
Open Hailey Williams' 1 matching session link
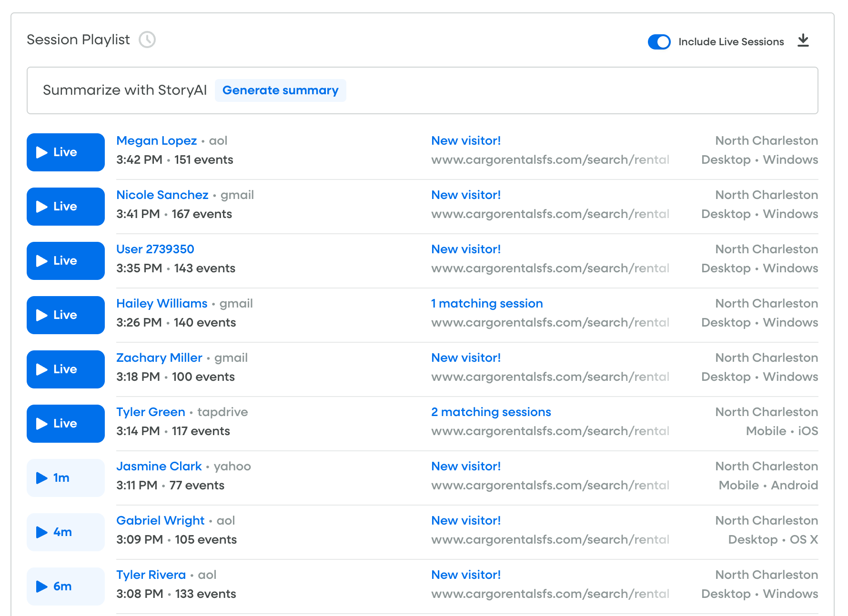486,304
